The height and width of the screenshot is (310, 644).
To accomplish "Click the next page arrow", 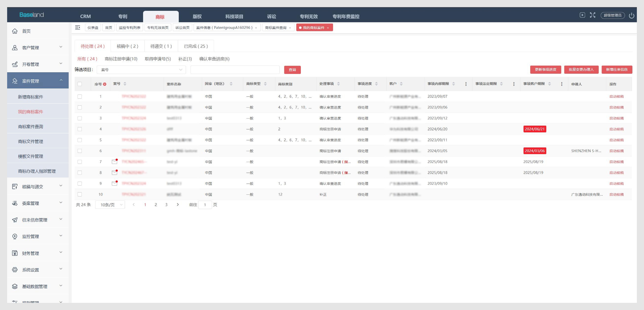I will coord(178,205).
